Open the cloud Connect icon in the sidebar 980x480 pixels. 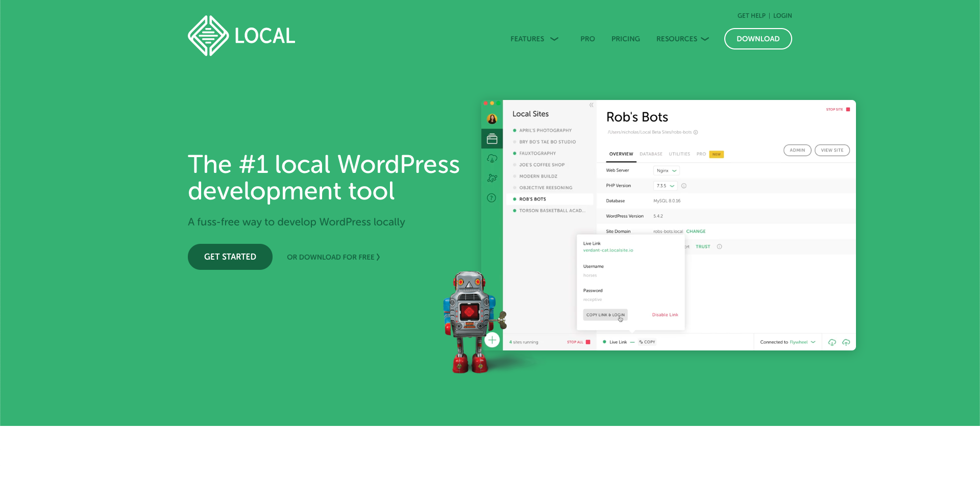tap(492, 159)
